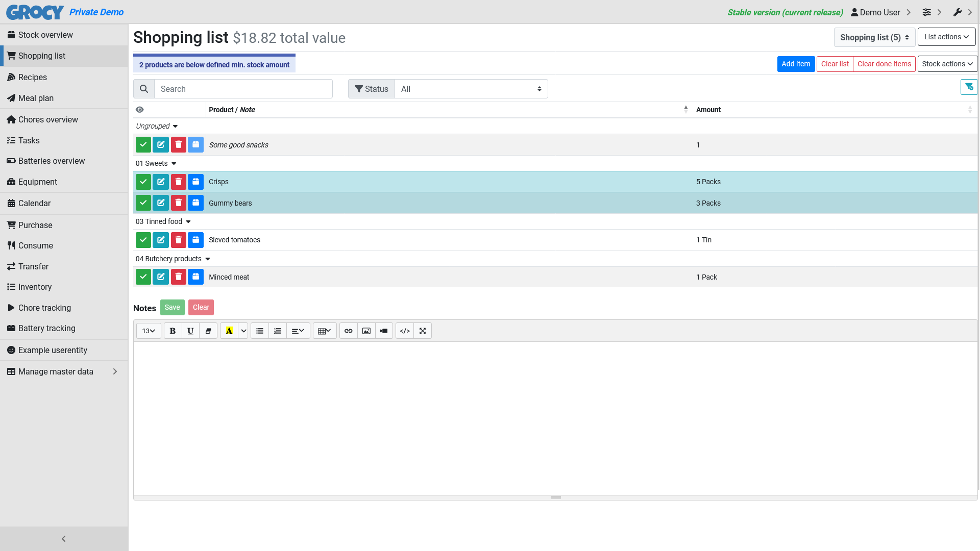Toggle fullscreen notes editor
Viewport: 980px width, 551px height.
(423, 331)
